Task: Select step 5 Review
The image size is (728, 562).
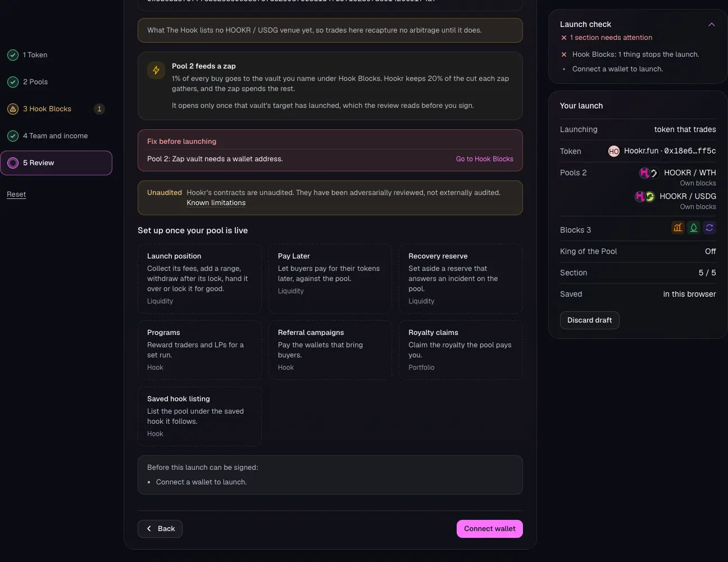Action: pos(56,163)
